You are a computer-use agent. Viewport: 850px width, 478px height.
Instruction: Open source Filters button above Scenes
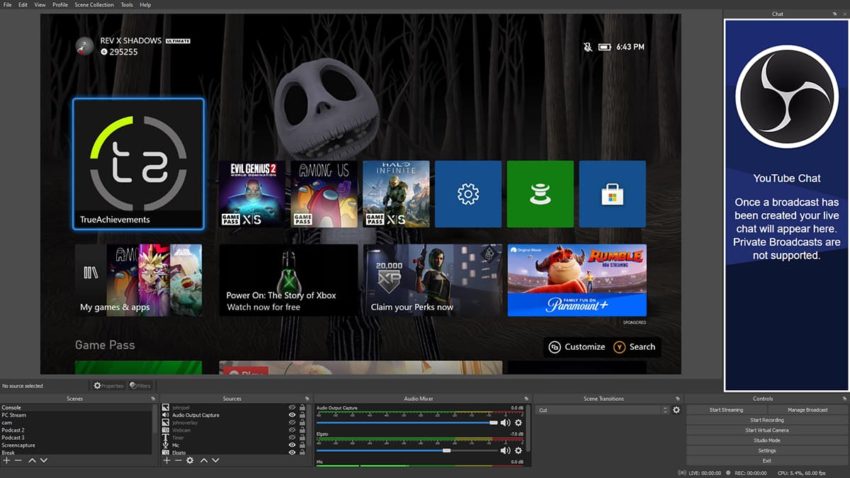(x=140, y=386)
